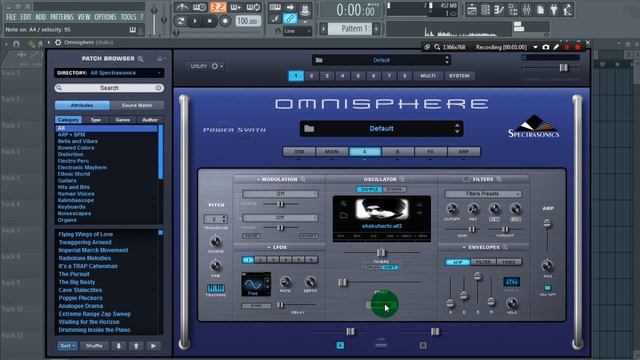Open the mixer icon in top toolbar
Image resolution: width=640 pixels, height=360 pixels.
(x=527, y=10)
